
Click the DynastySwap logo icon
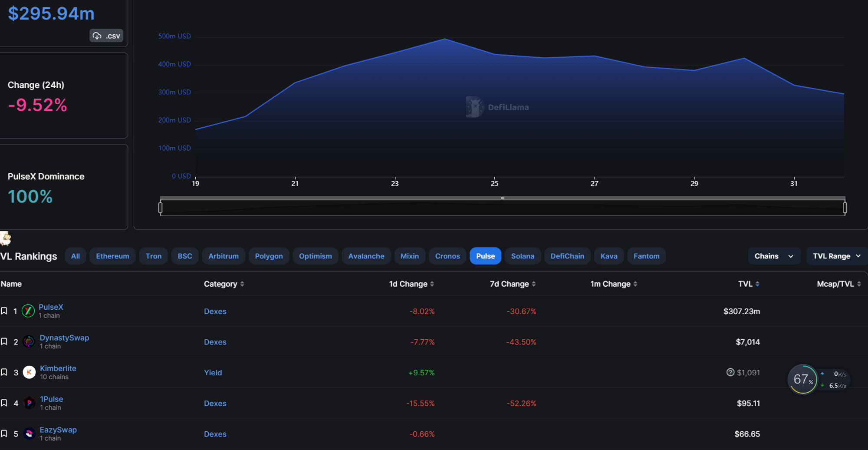click(29, 342)
